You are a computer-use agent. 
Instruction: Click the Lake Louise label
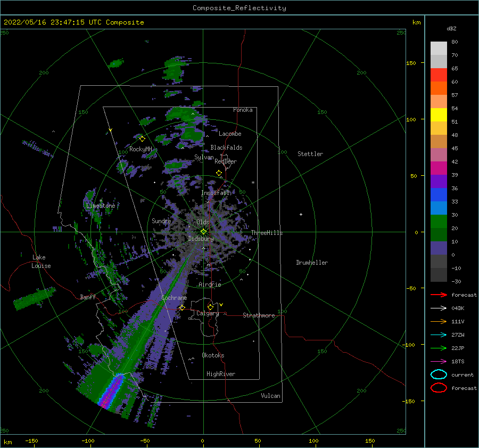click(41, 262)
